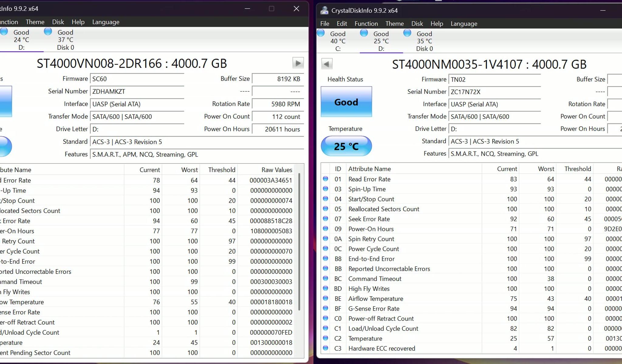
Task: Click status orb for Load/Unload Cycle Count, right window
Action: point(326,328)
